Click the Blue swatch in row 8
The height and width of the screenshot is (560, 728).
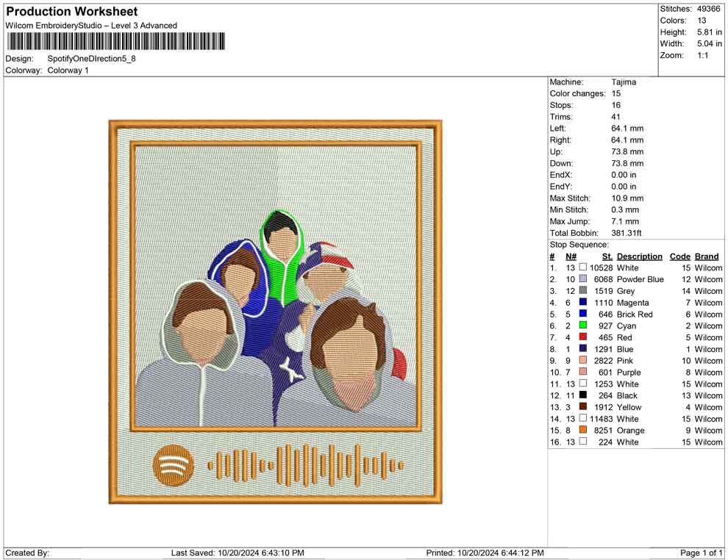pos(582,349)
